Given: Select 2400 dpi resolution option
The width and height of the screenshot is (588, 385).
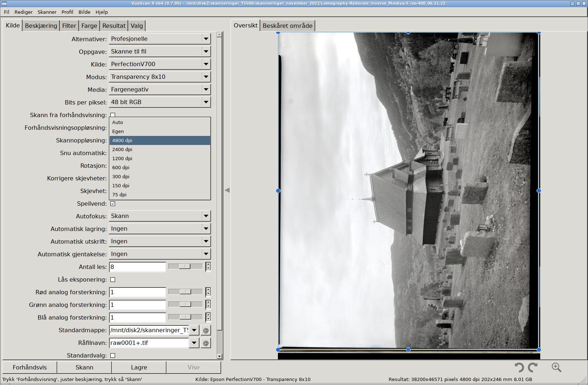Looking at the screenshot, I should click(160, 149).
